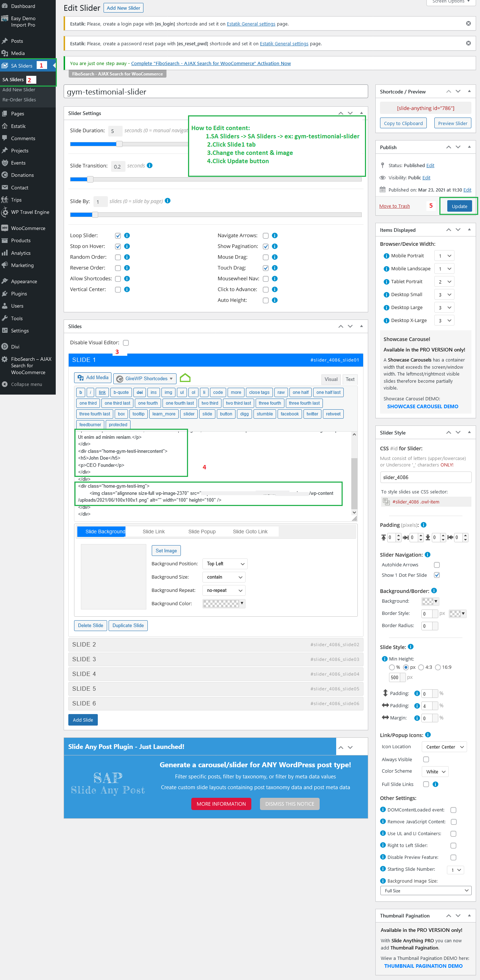Click the slider title input field

coord(215,92)
